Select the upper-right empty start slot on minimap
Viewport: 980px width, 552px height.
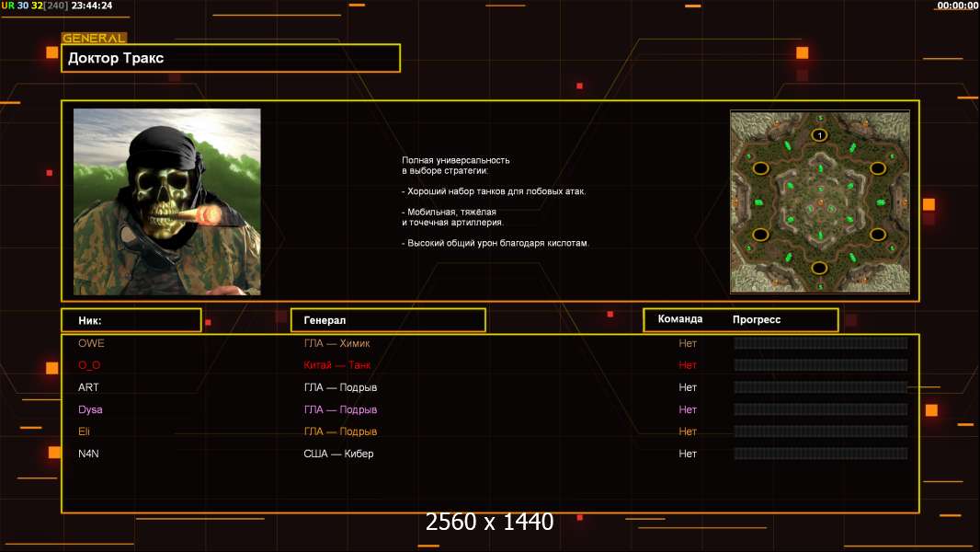point(878,168)
